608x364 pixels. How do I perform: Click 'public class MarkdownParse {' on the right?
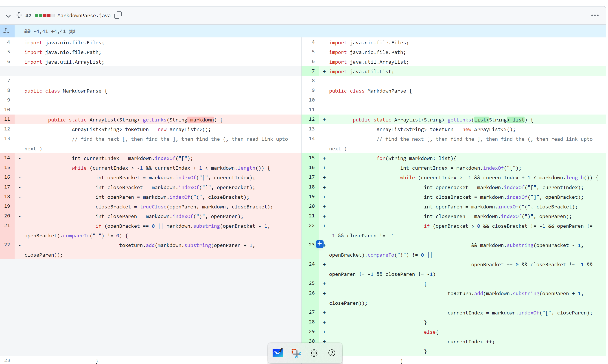point(370,91)
